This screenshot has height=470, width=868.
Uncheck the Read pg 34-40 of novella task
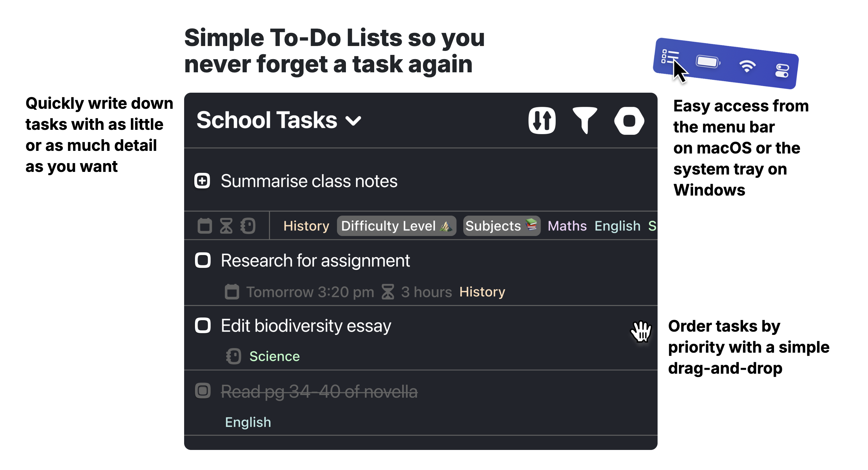coord(203,391)
